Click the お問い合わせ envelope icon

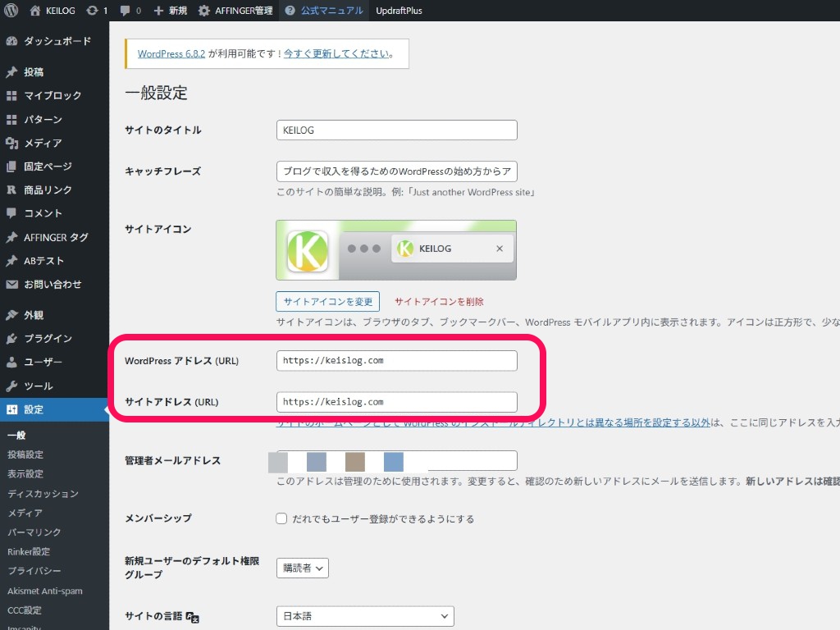click(x=11, y=285)
